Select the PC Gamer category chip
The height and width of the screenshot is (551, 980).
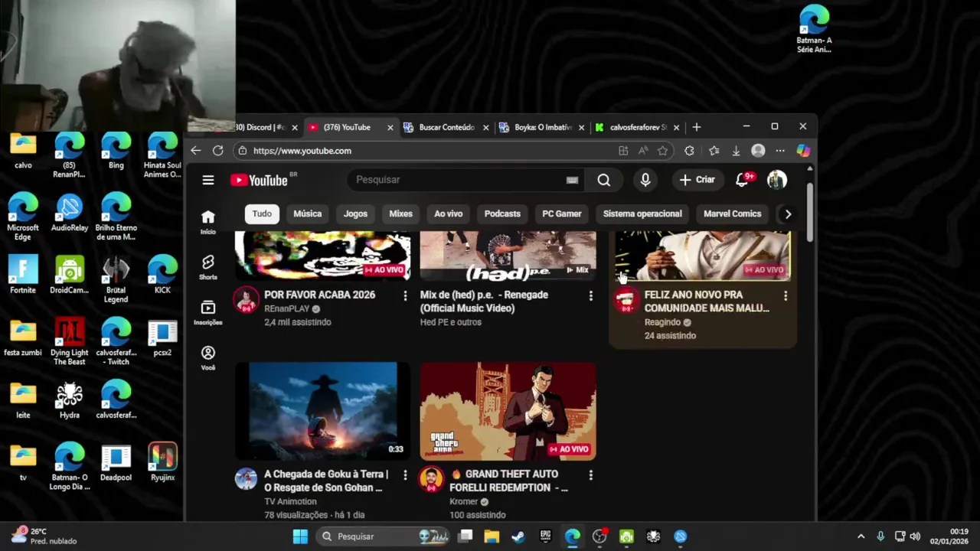tap(562, 214)
